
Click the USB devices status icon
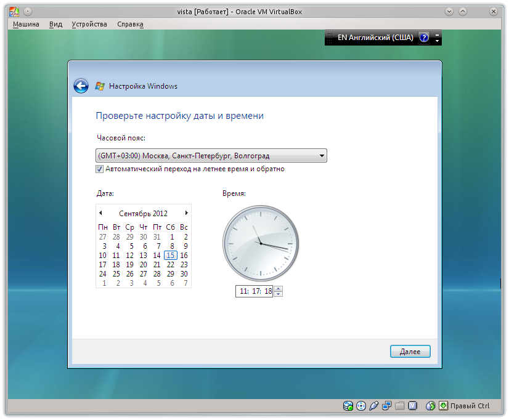point(373,406)
